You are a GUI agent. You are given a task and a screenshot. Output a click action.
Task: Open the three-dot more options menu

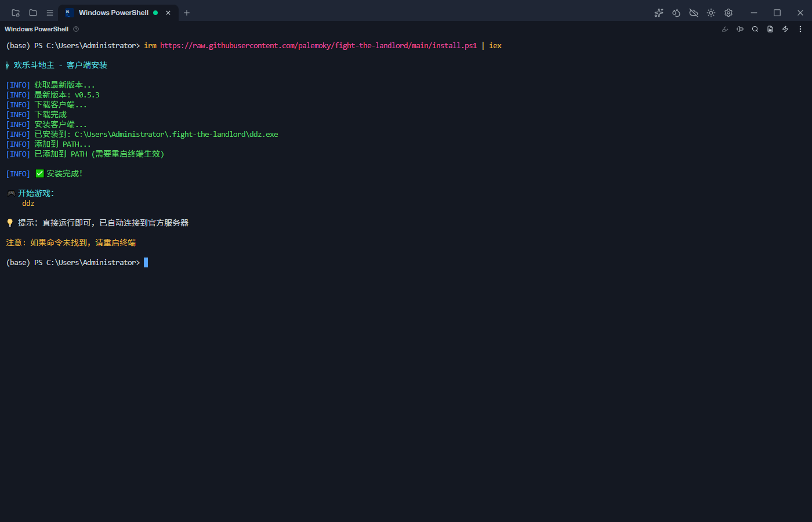pyautogui.click(x=800, y=29)
